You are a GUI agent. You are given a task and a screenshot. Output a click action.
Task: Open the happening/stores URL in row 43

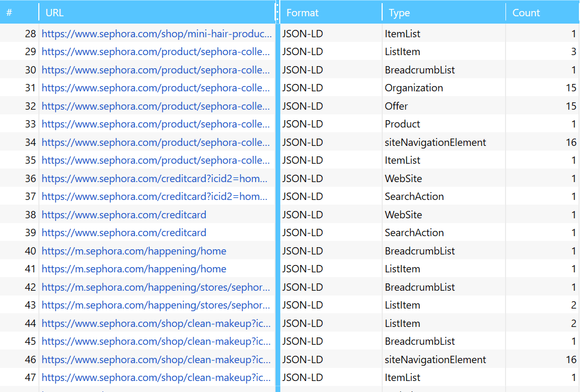tap(156, 305)
